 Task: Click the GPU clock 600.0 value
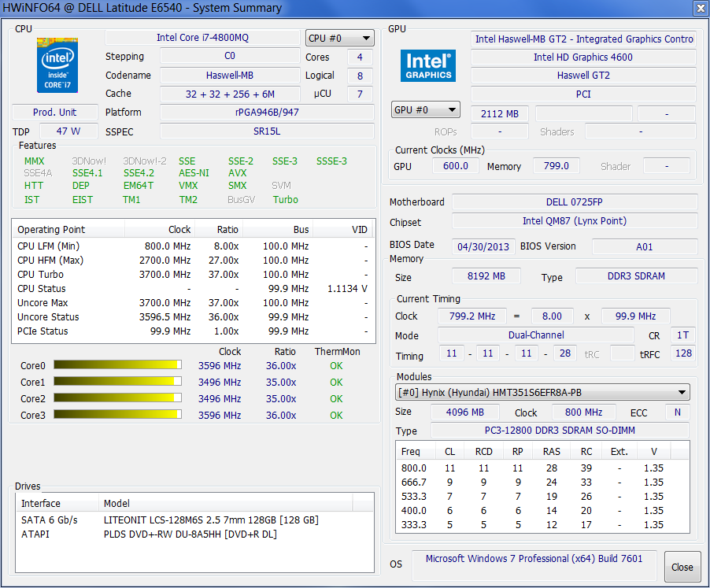(x=456, y=165)
